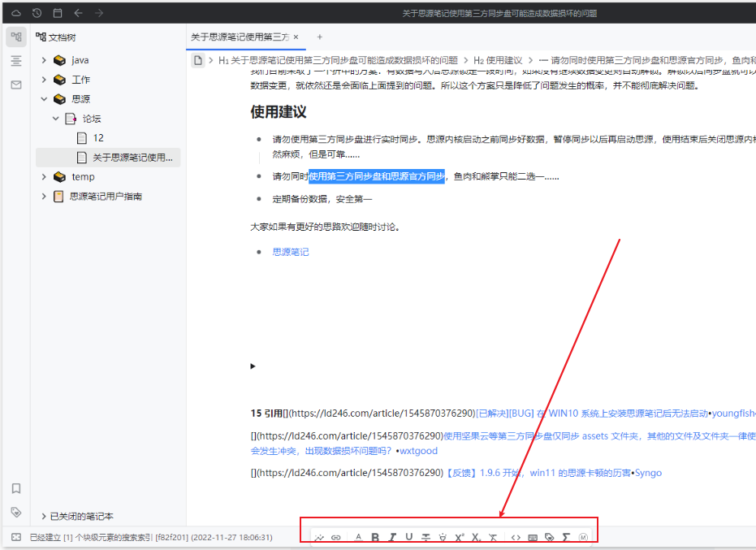Expand 思源笔记用户指南 notebook

pyautogui.click(x=44, y=196)
